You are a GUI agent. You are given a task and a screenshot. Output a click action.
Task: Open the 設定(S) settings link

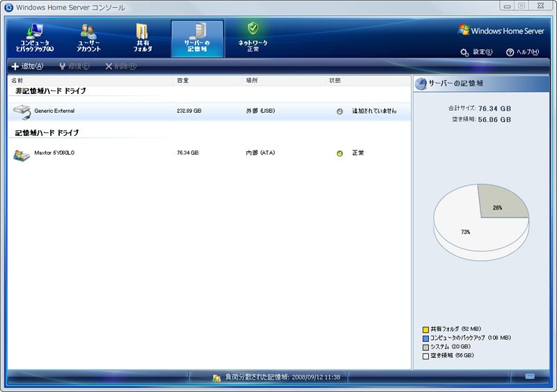[x=483, y=52]
